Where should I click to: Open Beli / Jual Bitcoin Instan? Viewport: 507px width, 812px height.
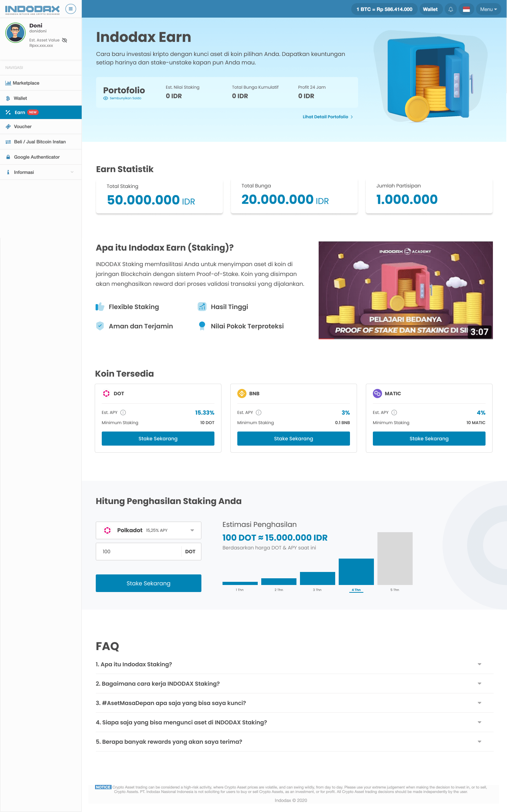pos(41,142)
